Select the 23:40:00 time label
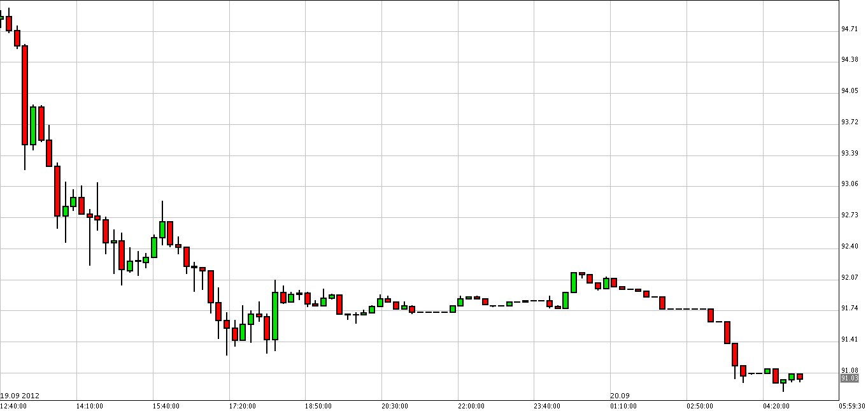The width and height of the screenshot is (868, 411). pyautogui.click(x=548, y=405)
